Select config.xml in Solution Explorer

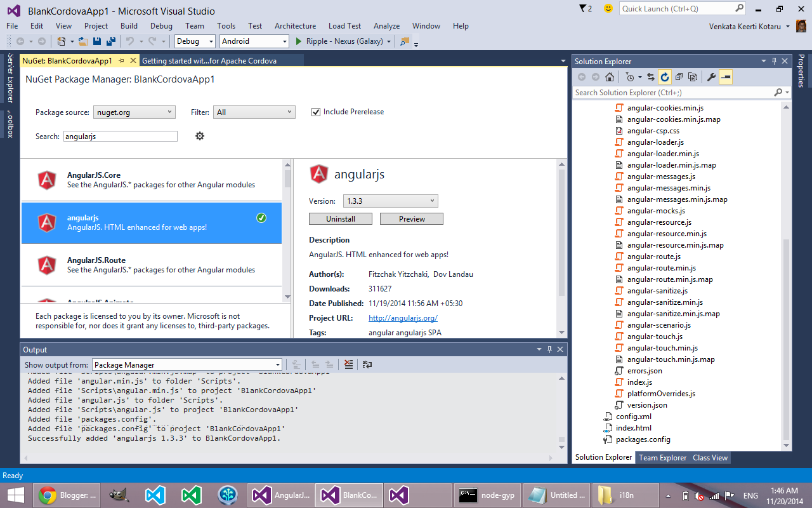[x=633, y=417]
